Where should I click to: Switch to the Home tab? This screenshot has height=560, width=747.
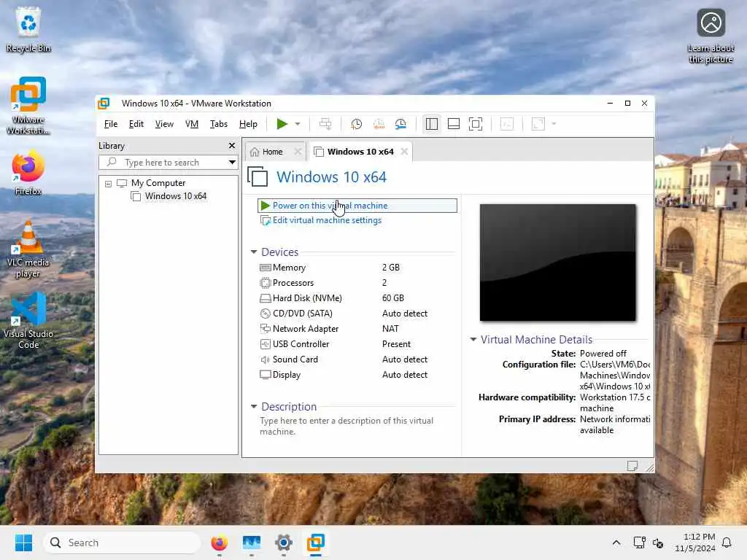coord(273,152)
